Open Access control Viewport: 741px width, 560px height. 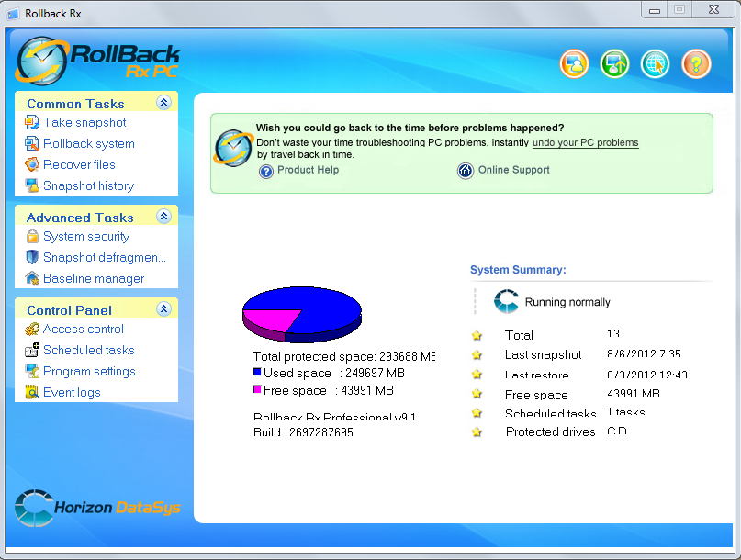(x=84, y=329)
